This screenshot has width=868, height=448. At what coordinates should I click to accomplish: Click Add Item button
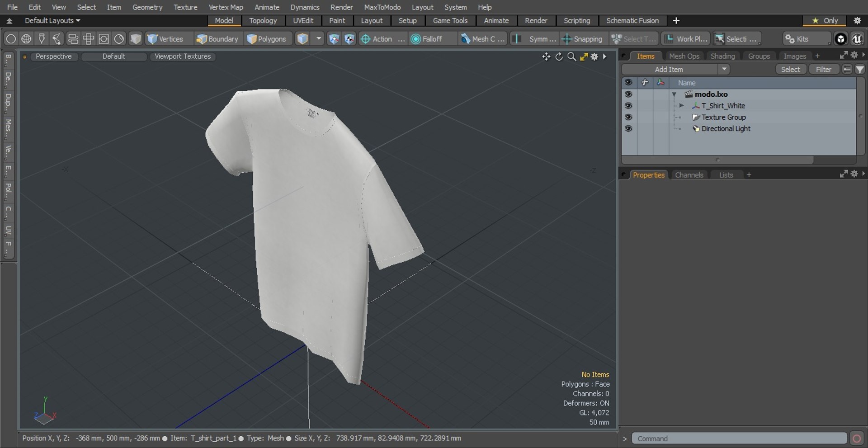669,69
